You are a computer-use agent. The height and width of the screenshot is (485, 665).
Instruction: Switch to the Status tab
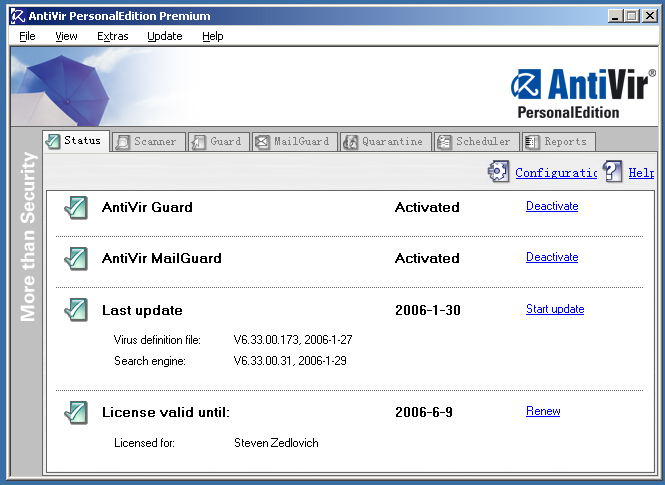pyautogui.click(x=76, y=141)
